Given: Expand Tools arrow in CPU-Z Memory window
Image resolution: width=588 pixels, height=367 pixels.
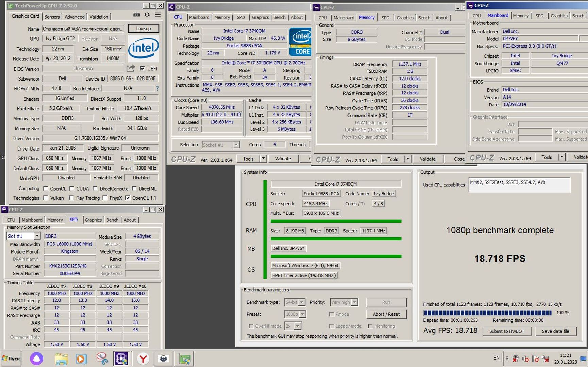Looking at the screenshot, I should (407, 159).
